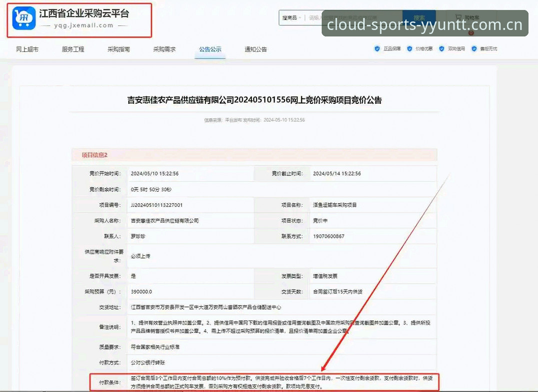Open the 服务工程 navigation tab

pos(73,49)
